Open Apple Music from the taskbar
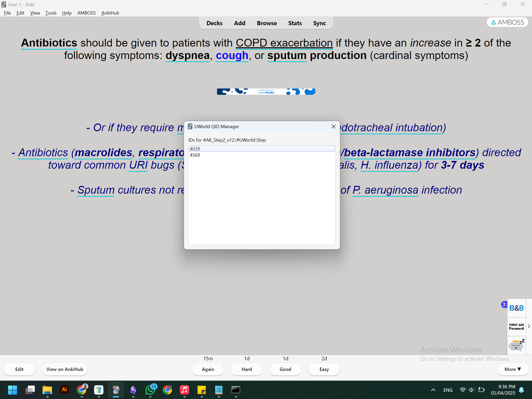532x399 pixels. tap(184, 390)
